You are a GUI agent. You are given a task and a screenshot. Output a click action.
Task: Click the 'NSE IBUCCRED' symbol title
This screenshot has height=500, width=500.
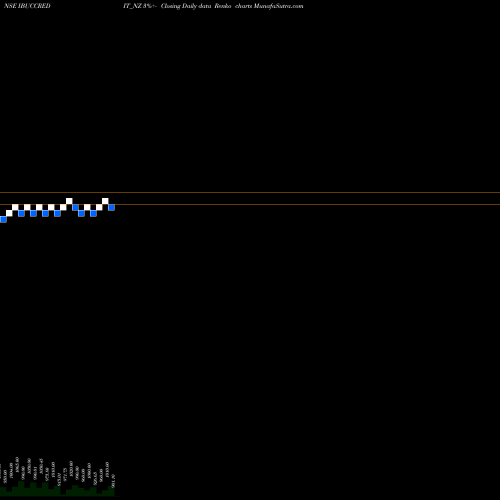pyautogui.click(x=27, y=6)
